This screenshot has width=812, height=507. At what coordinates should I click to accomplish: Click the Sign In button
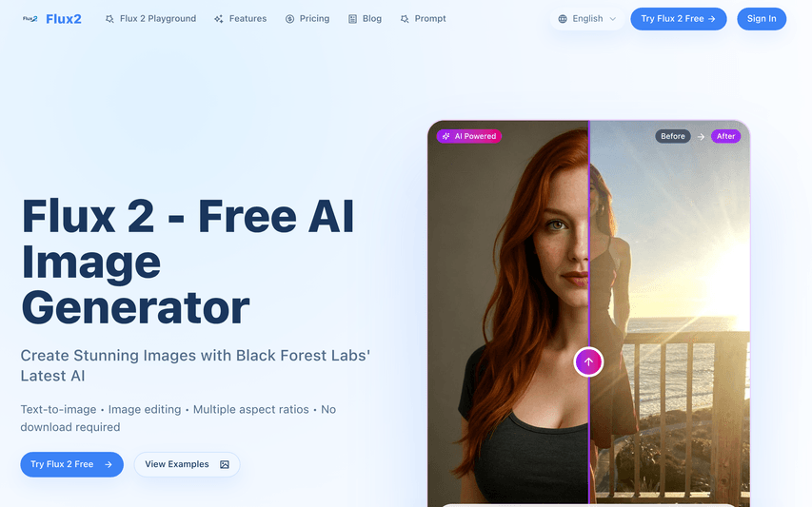(x=762, y=19)
